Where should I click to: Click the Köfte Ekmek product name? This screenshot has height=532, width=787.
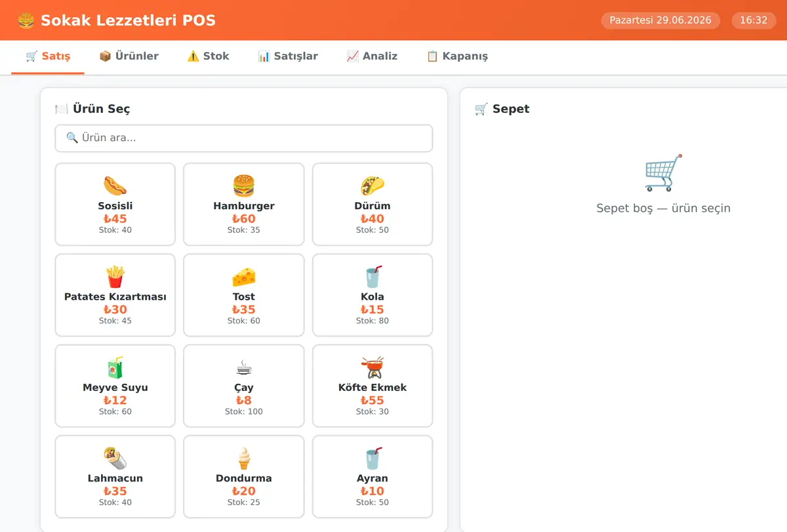(x=373, y=388)
